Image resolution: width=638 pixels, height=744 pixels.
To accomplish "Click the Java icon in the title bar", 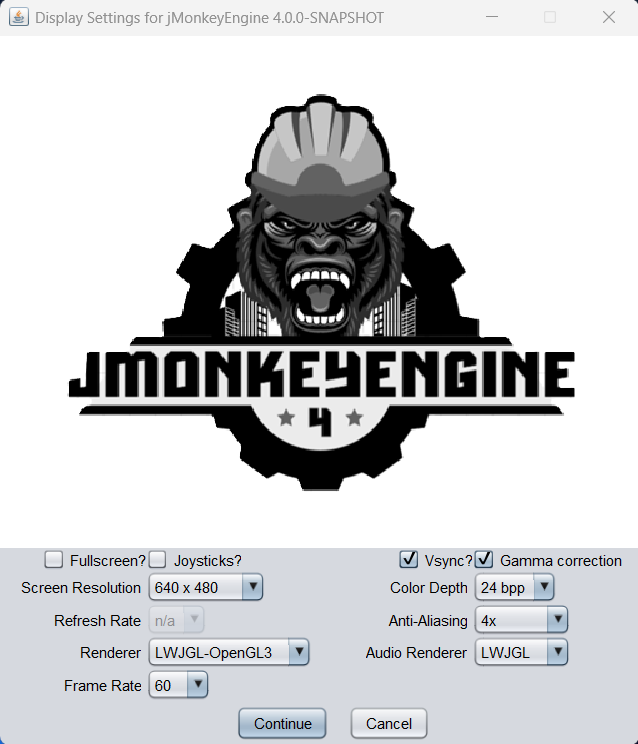I will (x=18, y=17).
